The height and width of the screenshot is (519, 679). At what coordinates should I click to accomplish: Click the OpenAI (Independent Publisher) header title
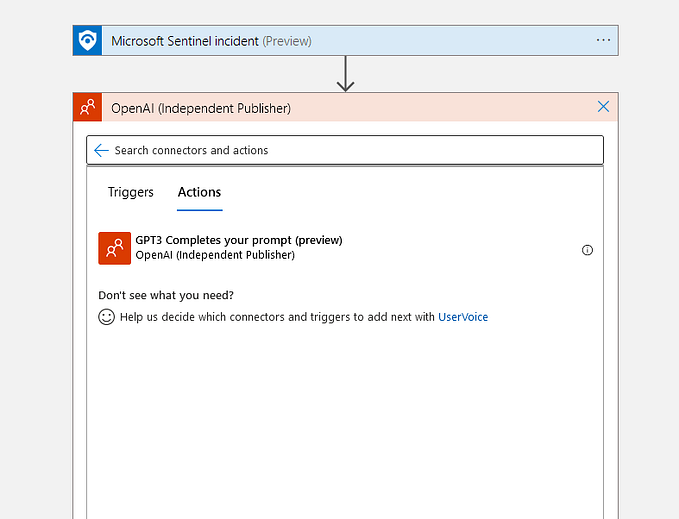tap(200, 108)
